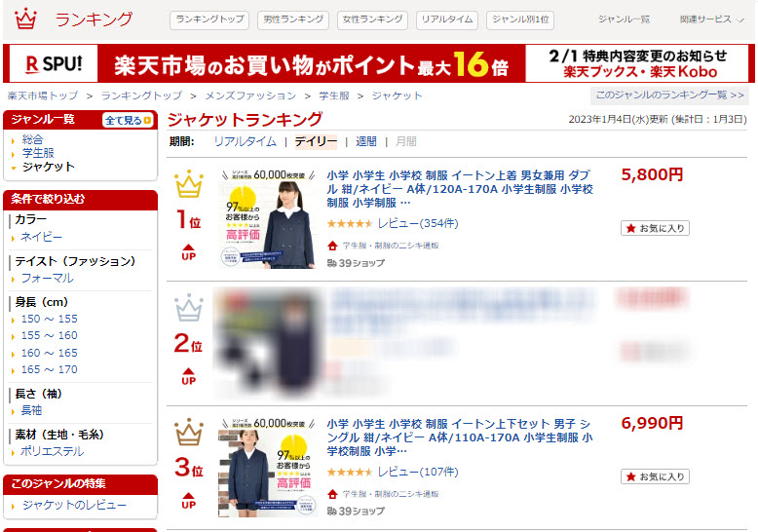
Task: Toggle お気に入り for the 6,990円 item
Action: (x=655, y=476)
